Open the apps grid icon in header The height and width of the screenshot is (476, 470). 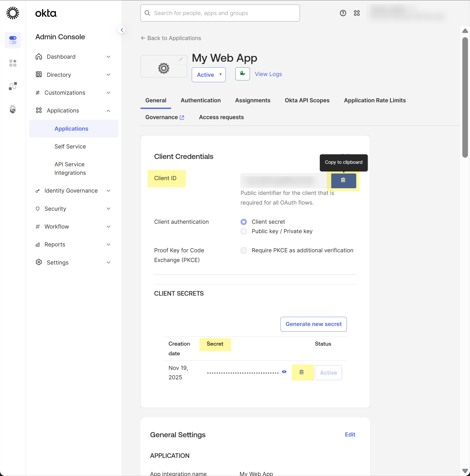tap(357, 13)
